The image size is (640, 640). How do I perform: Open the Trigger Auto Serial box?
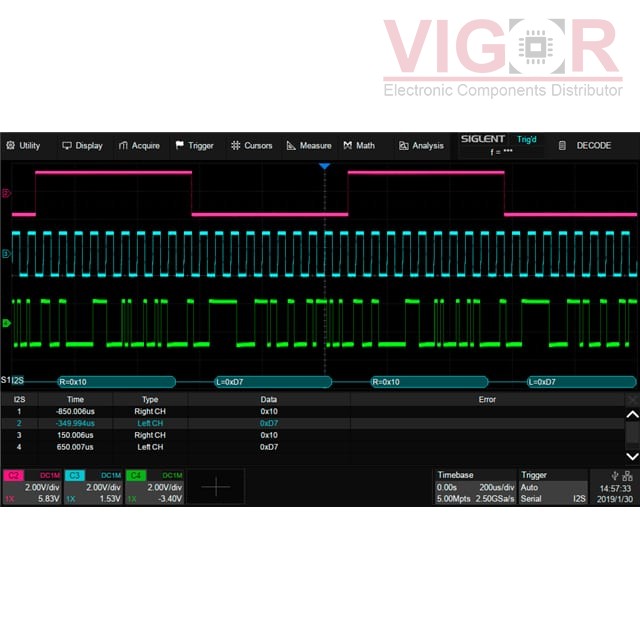click(x=553, y=487)
